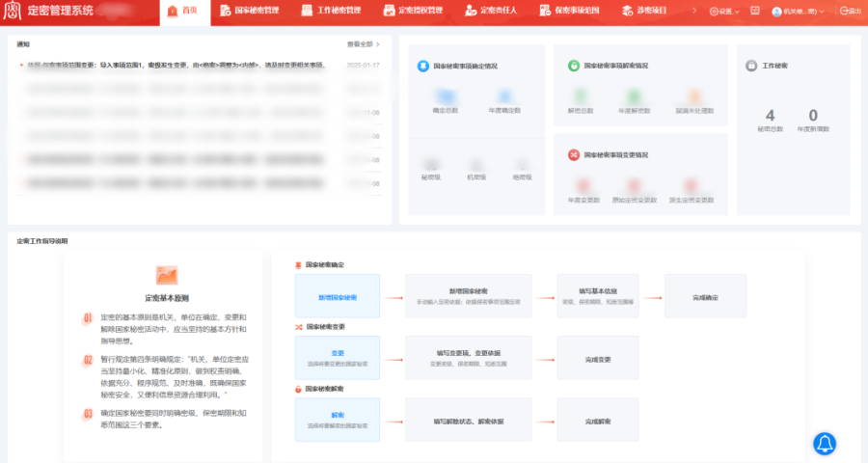868x463 pixels.
Task: Click the red 国家秘密事项变更情况 icon
Action: point(573,154)
